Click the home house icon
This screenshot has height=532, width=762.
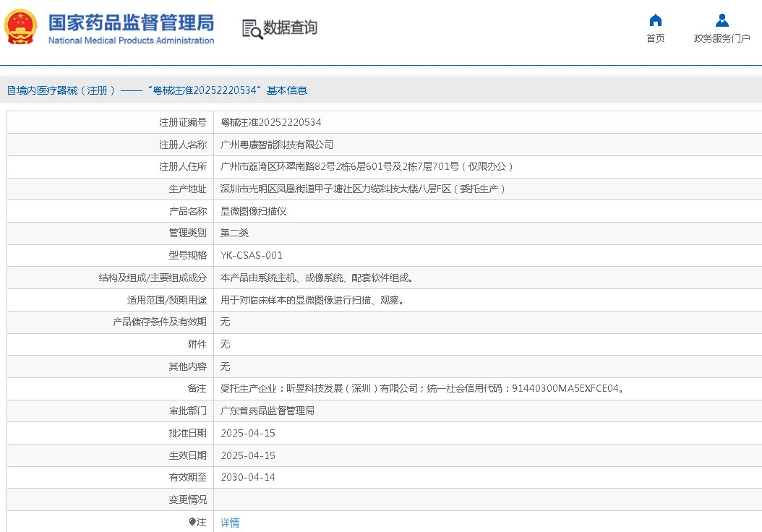point(655,20)
